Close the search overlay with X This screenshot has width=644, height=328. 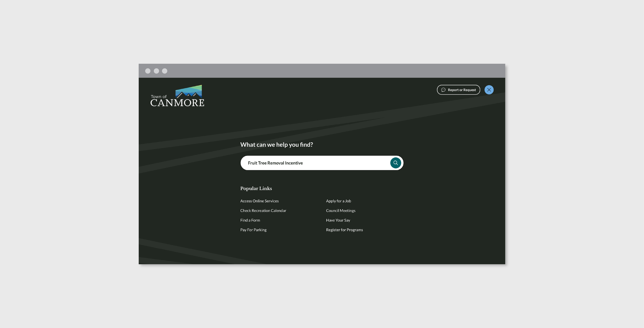pos(489,90)
